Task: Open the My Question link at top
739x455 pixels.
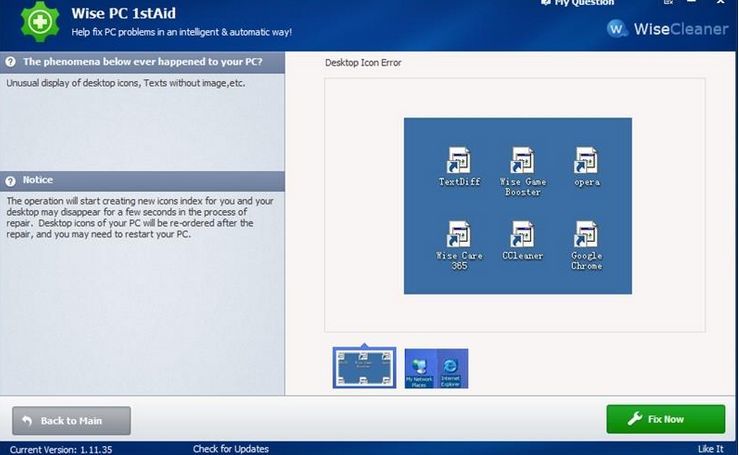Action: point(577,3)
